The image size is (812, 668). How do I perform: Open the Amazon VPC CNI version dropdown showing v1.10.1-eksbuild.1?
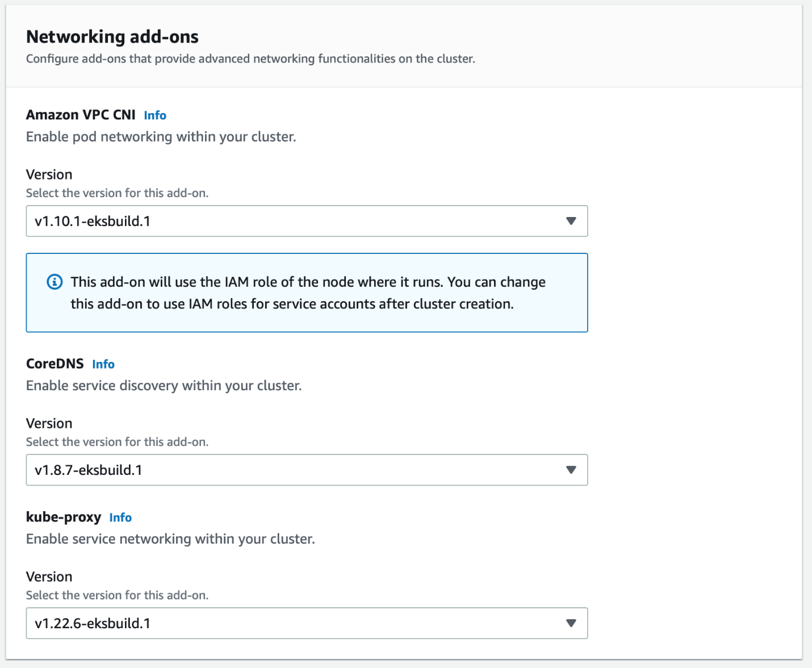[x=307, y=221]
